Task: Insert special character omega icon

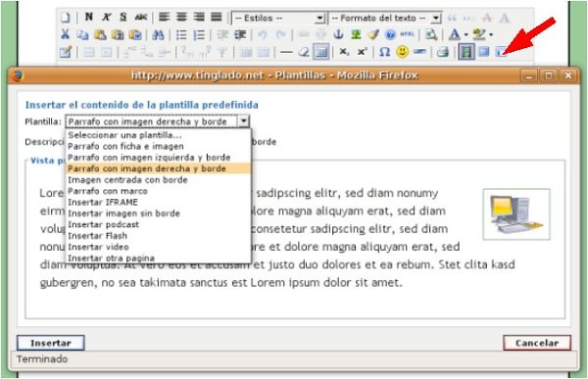Action: (384, 52)
